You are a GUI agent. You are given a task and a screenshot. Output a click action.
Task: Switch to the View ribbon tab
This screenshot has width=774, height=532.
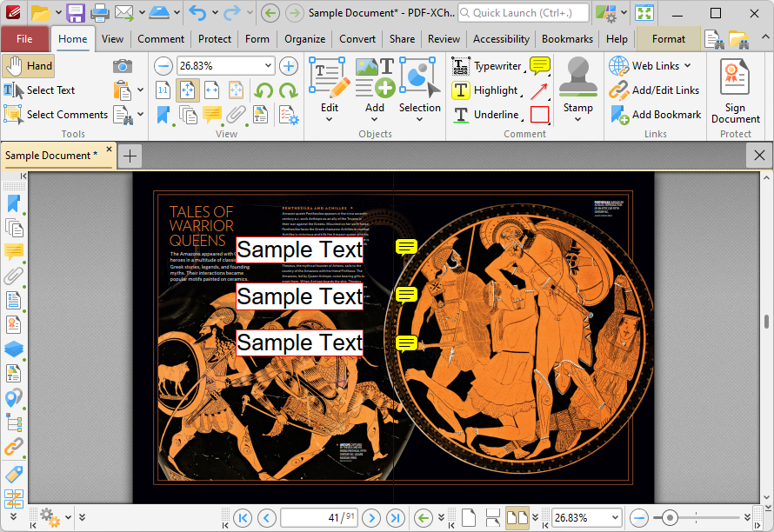pyautogui.click(x=112, y=39)
